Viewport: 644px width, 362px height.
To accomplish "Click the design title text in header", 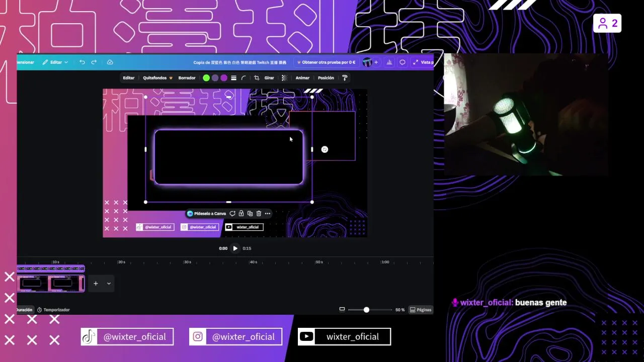I will coord(240,62).
